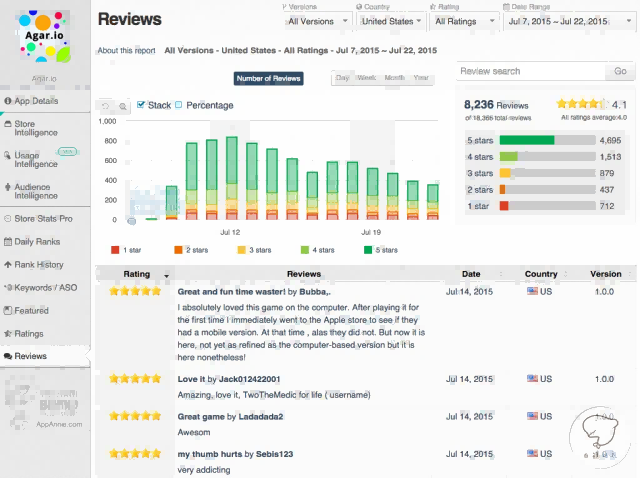This screenshot has width=640, height=478.
Task: Click the Audience Intelligence icon
Action: coord(7,187)
